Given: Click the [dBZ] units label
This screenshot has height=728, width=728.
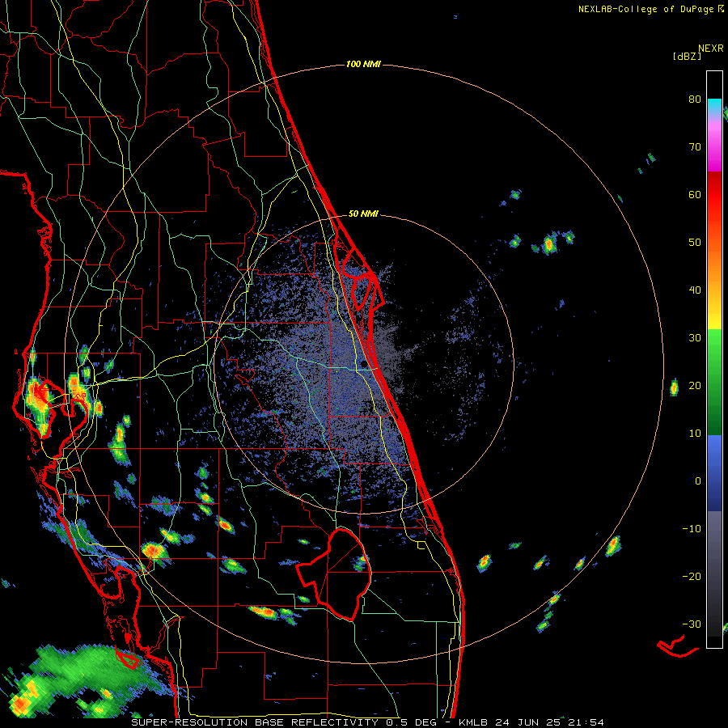Looking at the screenshot, I should coord(687,57).
